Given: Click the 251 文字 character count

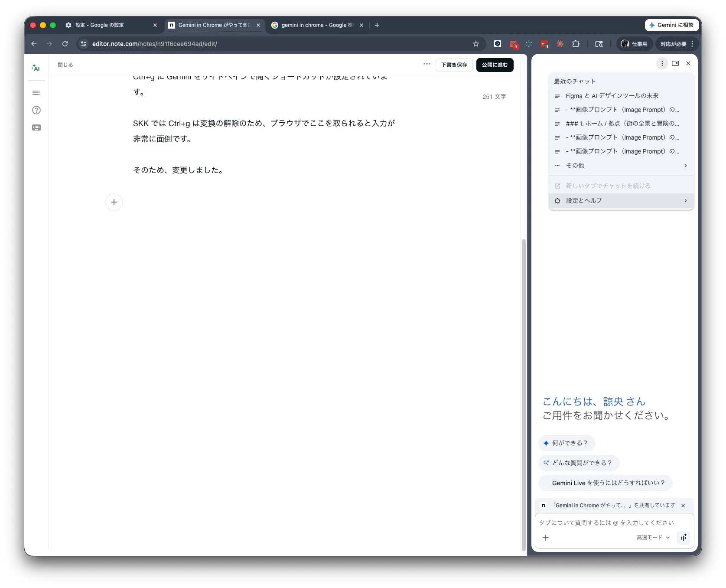Looking at the screenshot, I should (494, 97).
